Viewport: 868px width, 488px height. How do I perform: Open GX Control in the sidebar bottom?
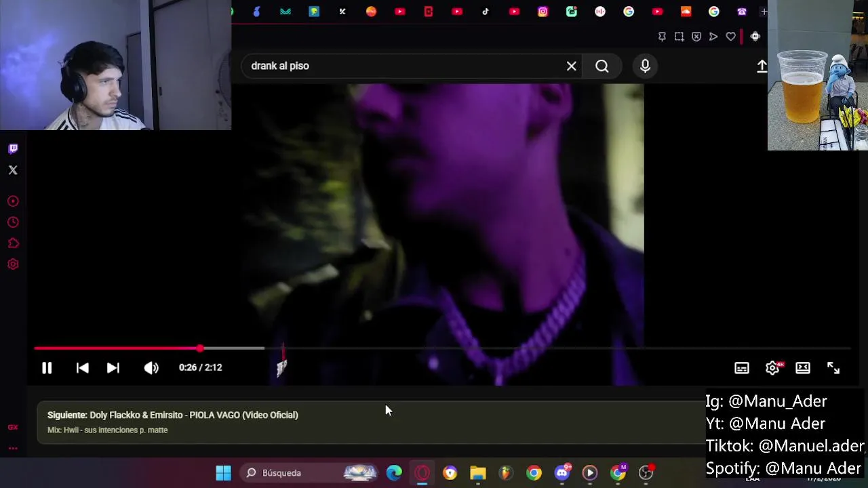(13, 427)
